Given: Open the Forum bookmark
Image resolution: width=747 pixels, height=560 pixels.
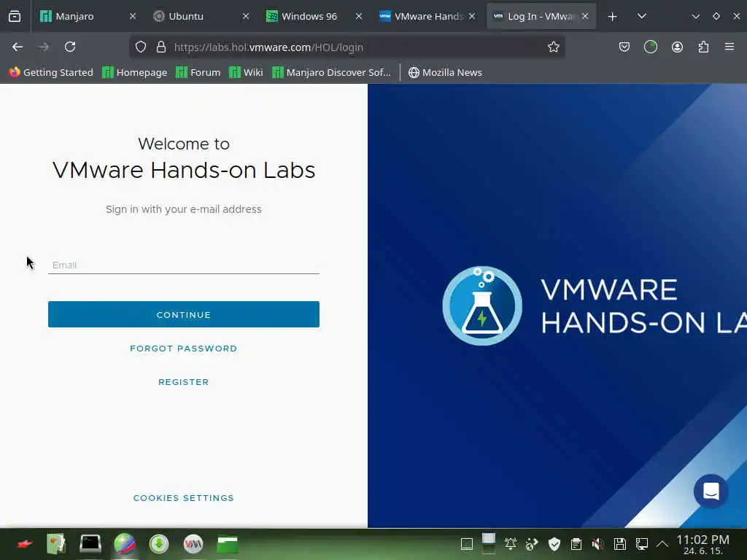Looking at the screenshot, I should (x=198, y=72).
